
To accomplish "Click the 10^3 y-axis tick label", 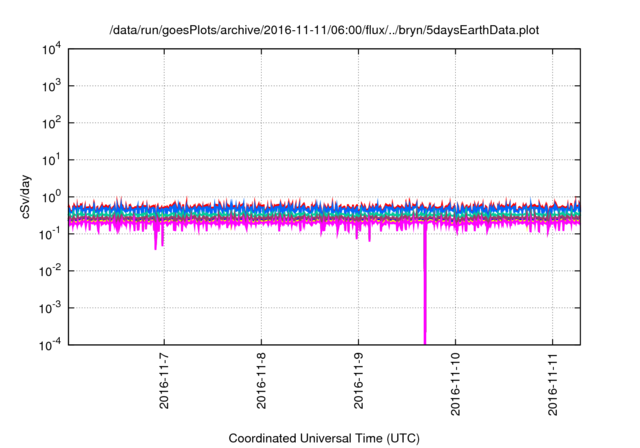I will (52, 86).
